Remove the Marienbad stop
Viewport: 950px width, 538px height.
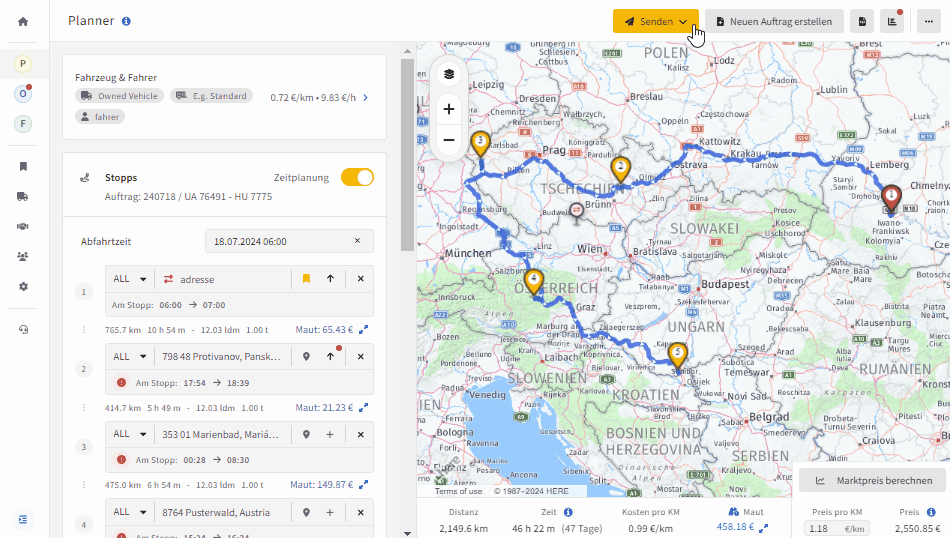click(x=360, y=434)
